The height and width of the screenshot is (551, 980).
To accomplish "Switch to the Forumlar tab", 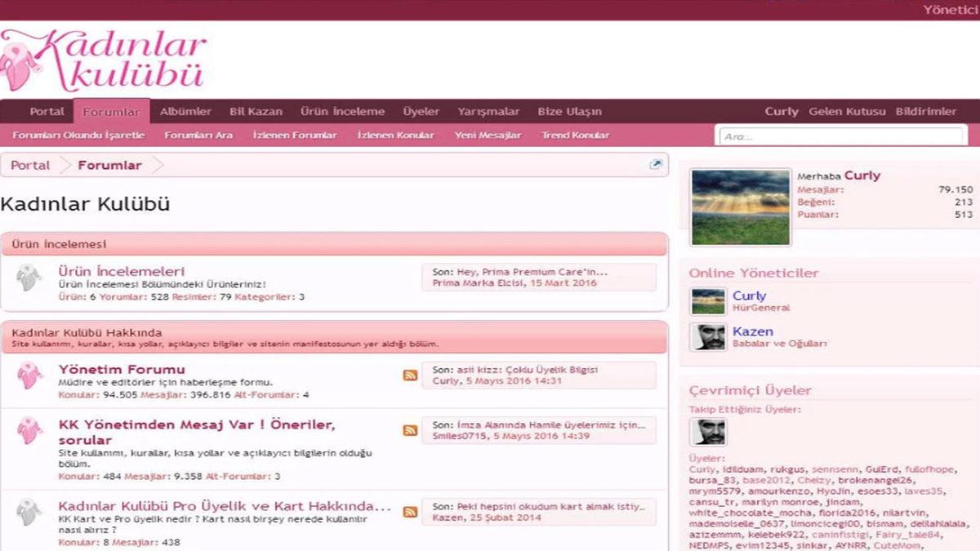I will pos(111,112).
